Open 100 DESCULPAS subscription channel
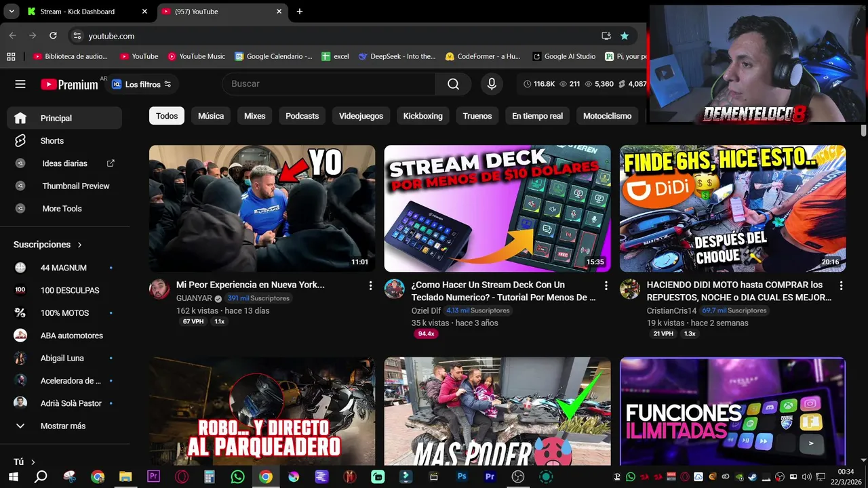868x488 pixels. (x=64, y=290)
